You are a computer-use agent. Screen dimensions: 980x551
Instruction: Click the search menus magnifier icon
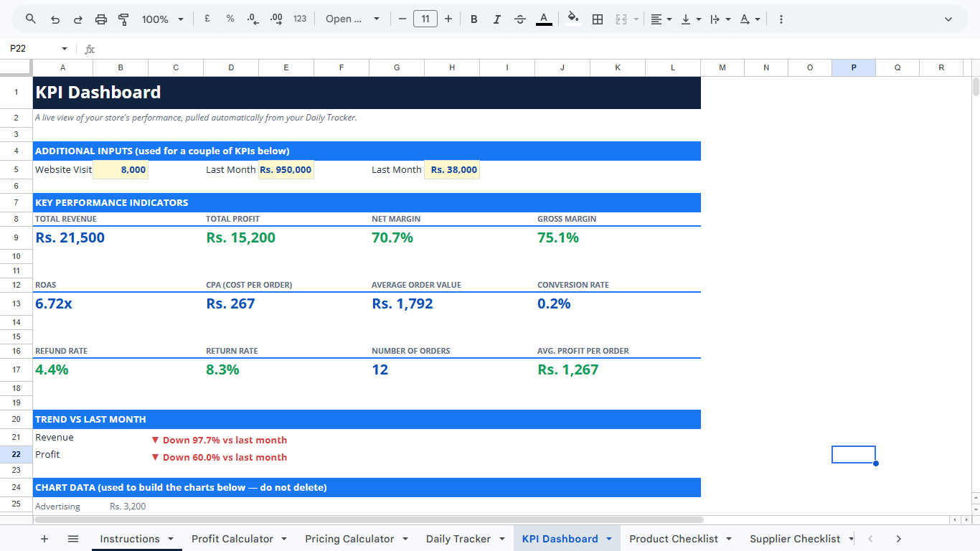30,19
